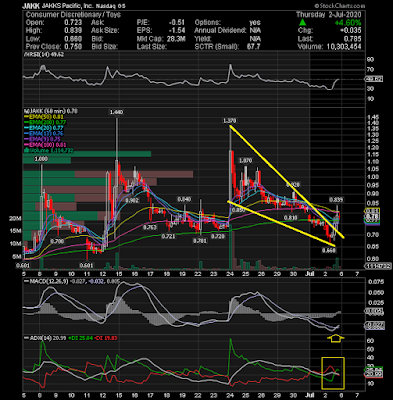This screenshot has height=400, width=393.
Task: Click the 0.701 price label
Action: pyautogui.click(x=201, y=240)
